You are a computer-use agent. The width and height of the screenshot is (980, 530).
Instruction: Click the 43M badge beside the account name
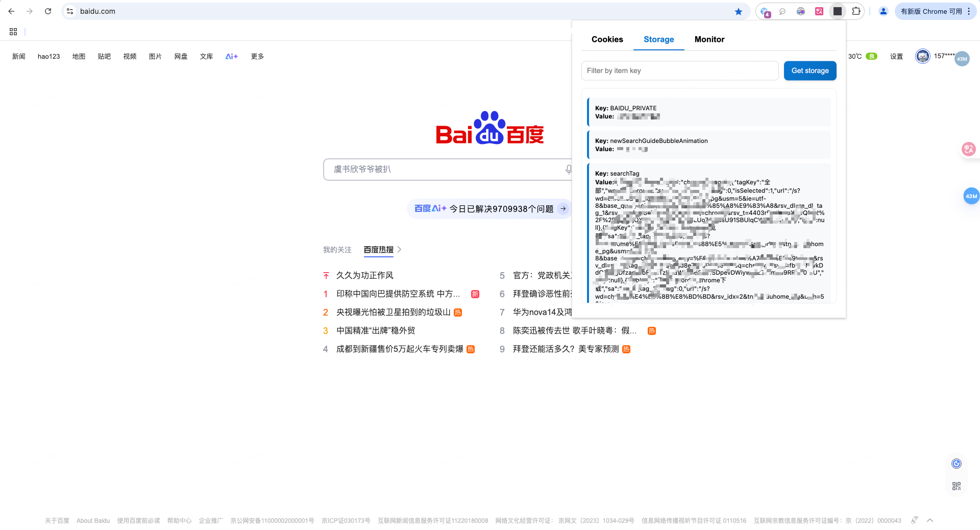click(x=962, y=59)
